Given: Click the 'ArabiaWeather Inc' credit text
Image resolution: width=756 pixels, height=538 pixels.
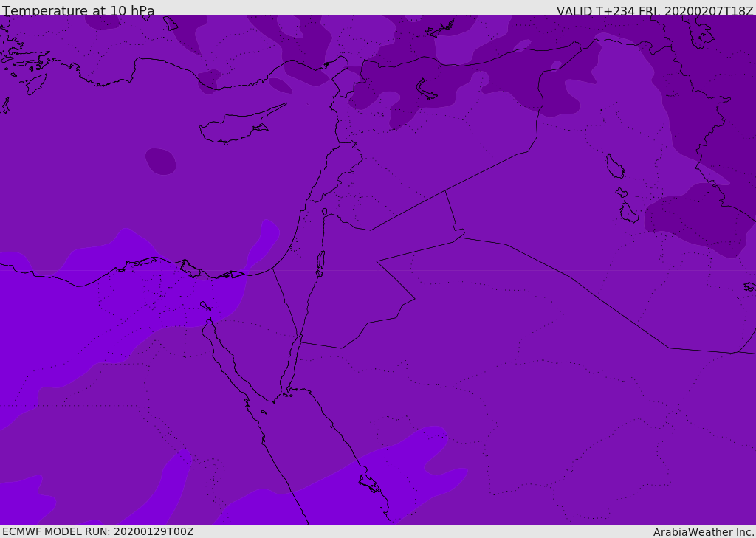Looking at the screenshot, I should [x=703, y=532].
